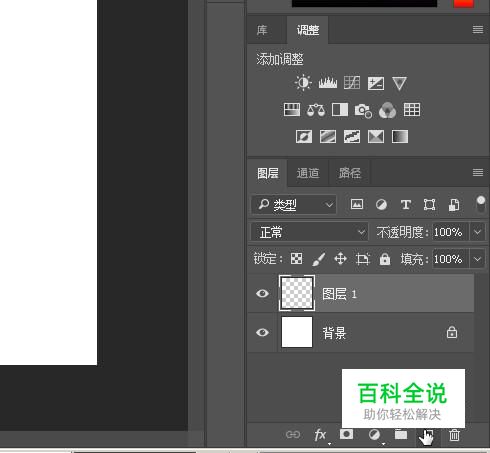Add a Brightness/Contrast adjustment
Viewport: 490px width, 453px height.
pos(303,83)
